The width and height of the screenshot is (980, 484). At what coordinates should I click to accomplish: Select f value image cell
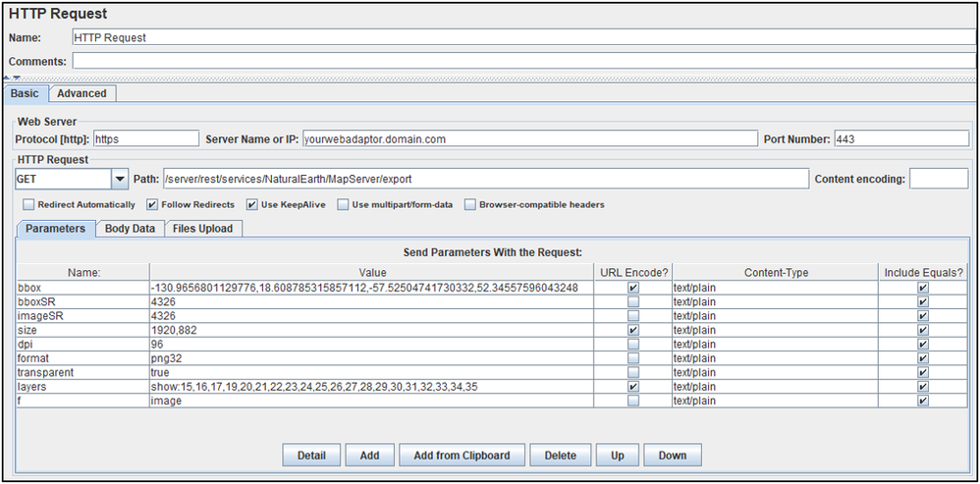tap(371, 401)
